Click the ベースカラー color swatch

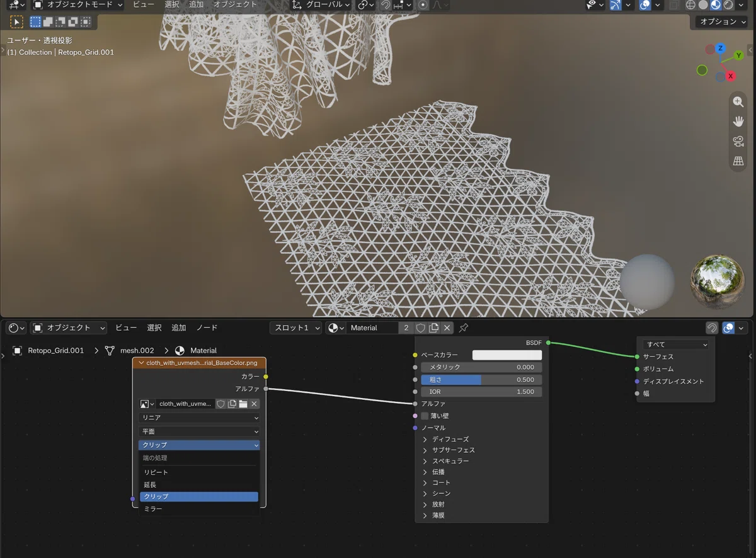(507, 355)
